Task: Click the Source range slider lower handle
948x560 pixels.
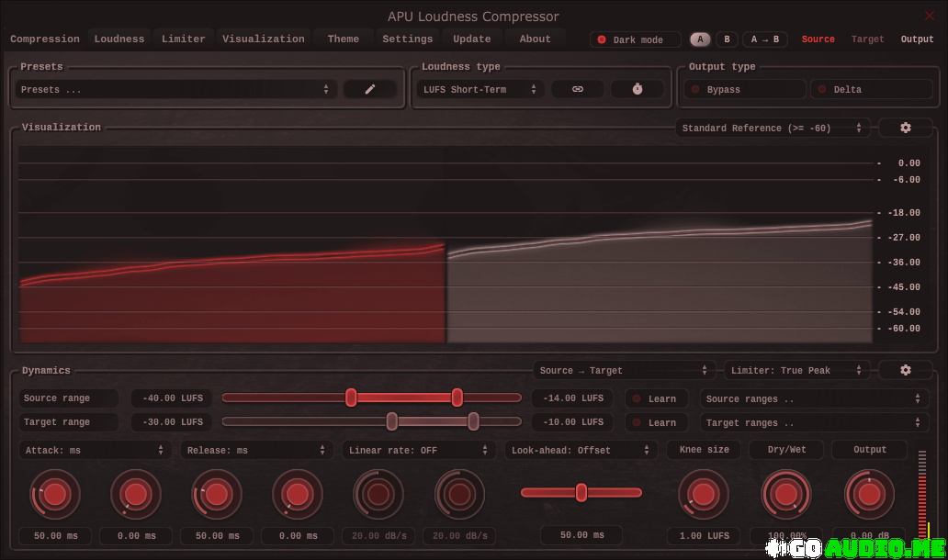Action: (x=351, y=398)
